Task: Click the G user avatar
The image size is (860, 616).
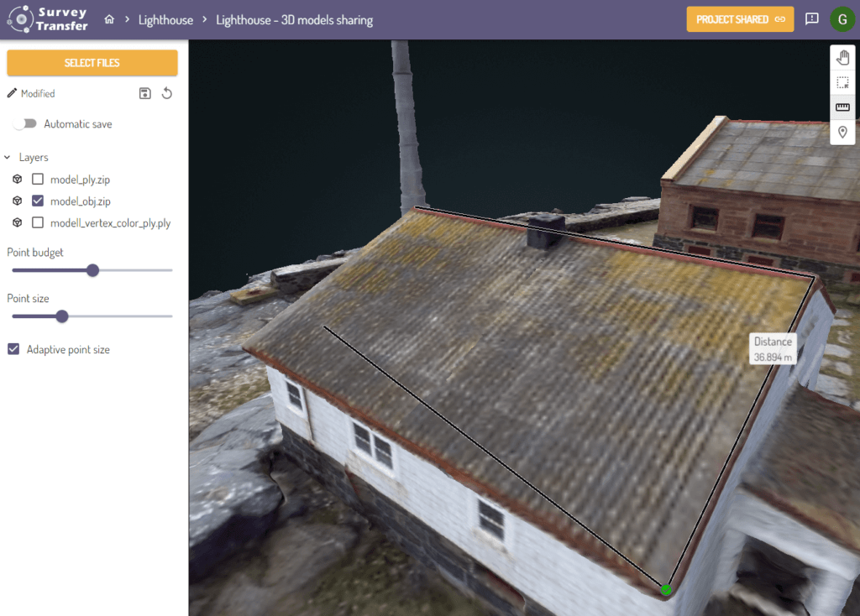Action: (x=842, y=18)
